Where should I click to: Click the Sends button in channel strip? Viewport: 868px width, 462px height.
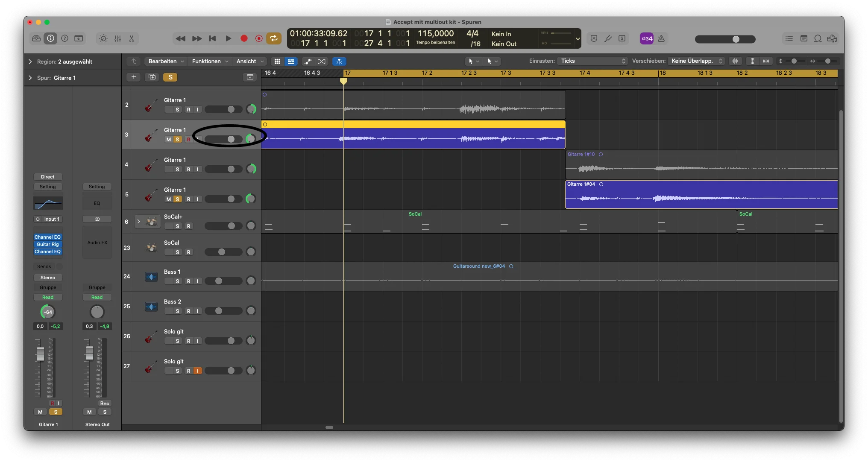pyautogui.click(x=44, y=266)
